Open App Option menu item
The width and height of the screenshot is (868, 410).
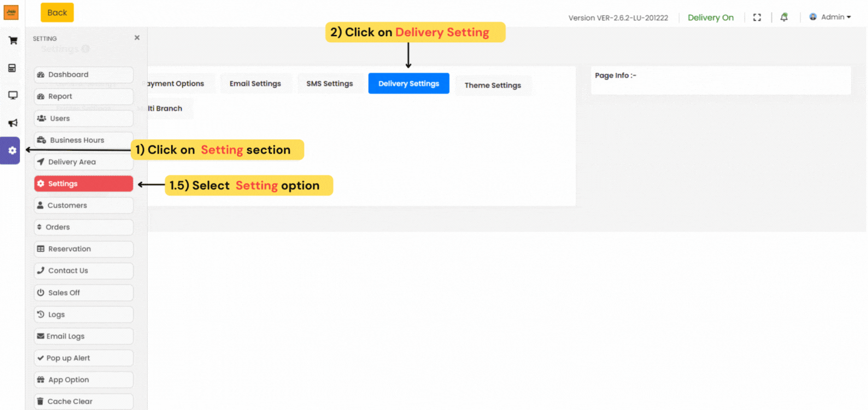(84, 379)
